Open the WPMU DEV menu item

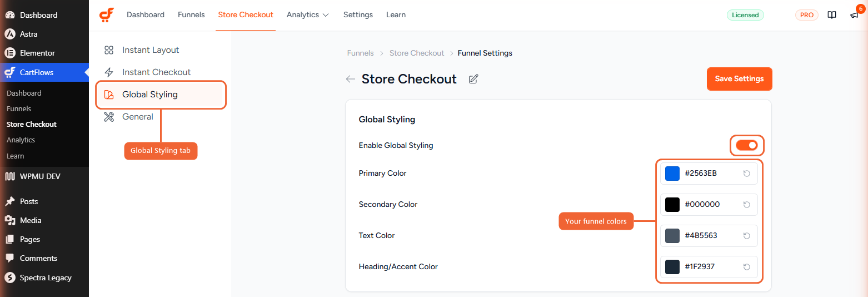tap(44, 176)
